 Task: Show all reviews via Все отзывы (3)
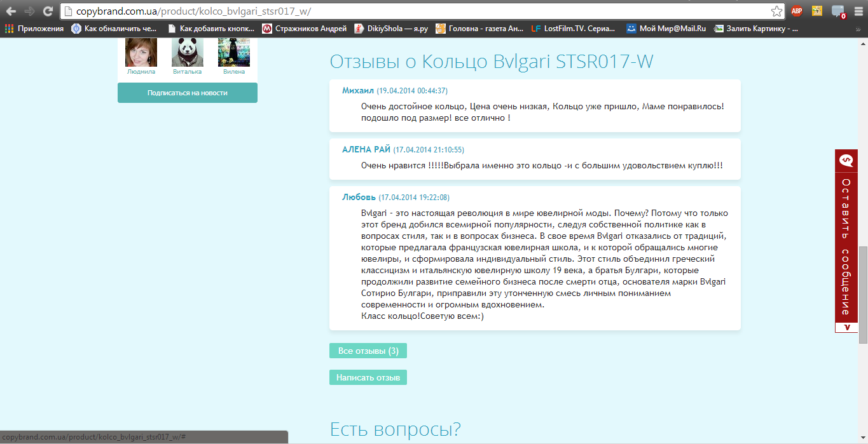368,351
